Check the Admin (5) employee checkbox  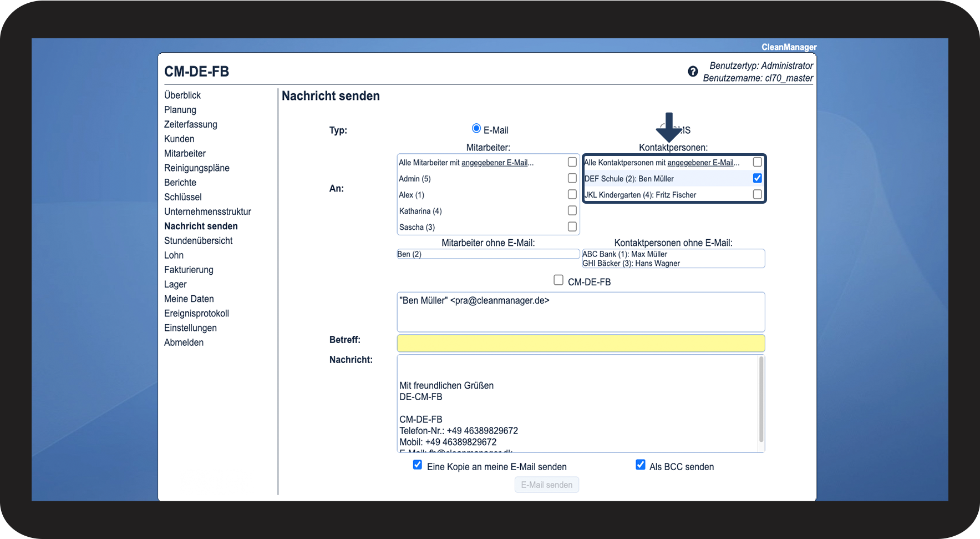tap(572, 178)
